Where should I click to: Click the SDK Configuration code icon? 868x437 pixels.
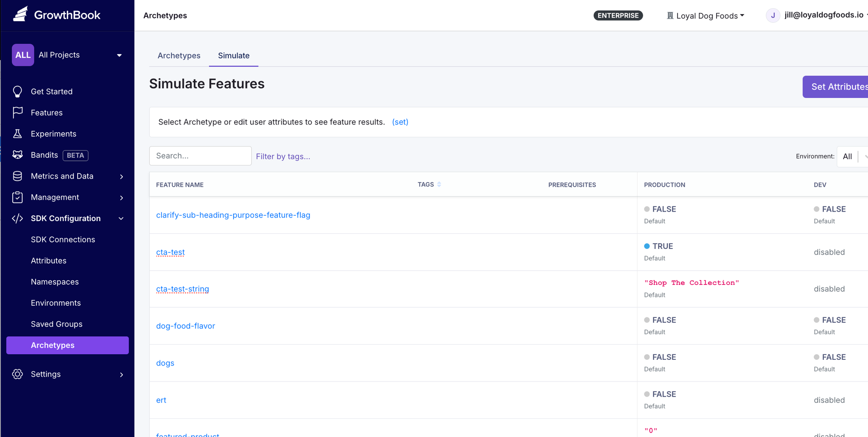(x=17, y=218)
